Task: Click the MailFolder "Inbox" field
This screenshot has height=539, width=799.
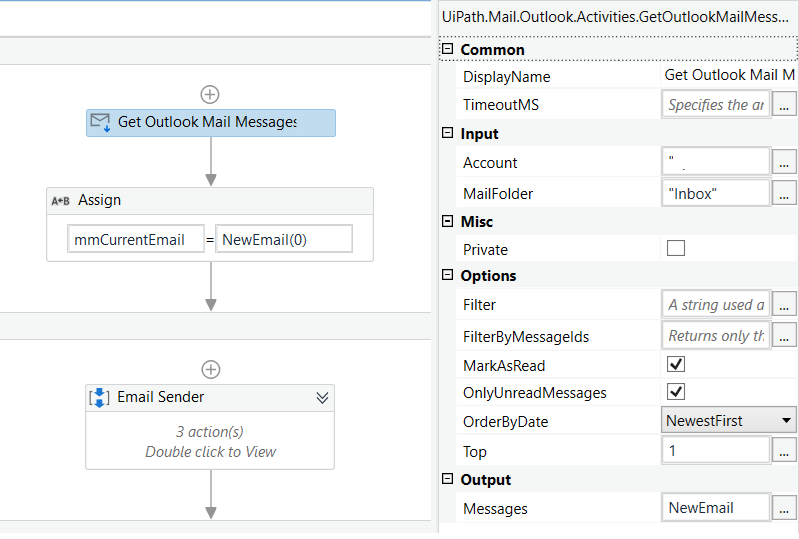Action: [x=715, y=193]
